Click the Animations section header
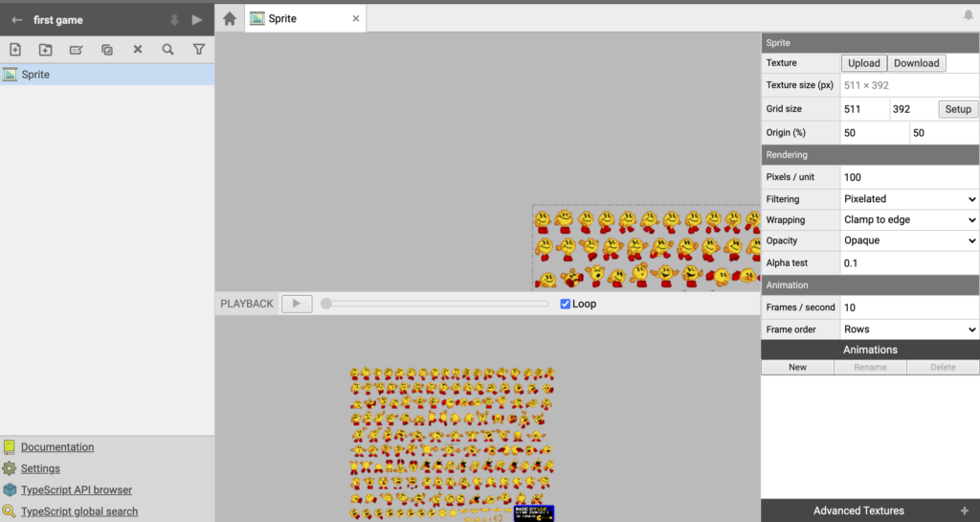Screen dimensions: 980x522 870,350
